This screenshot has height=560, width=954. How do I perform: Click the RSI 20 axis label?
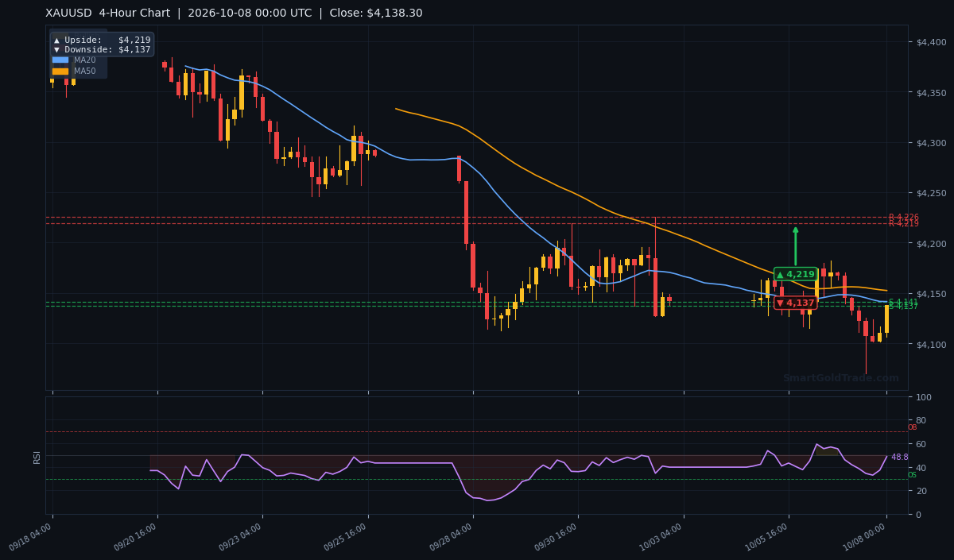(921, 491)
